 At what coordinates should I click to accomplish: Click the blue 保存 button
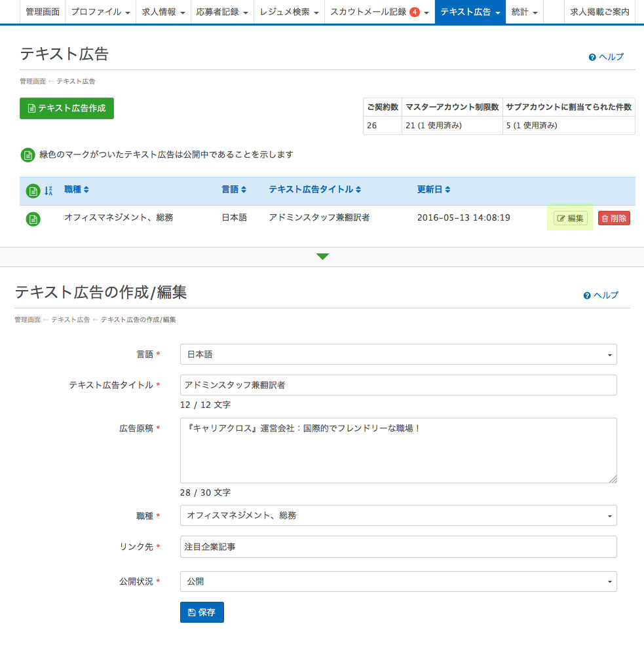pyautogui.click(x=202, y=612)
